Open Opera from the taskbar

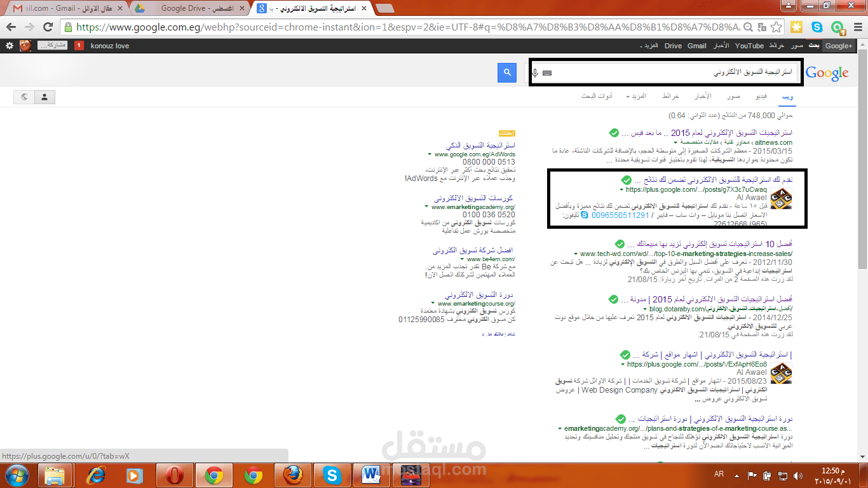pos(173,475)
